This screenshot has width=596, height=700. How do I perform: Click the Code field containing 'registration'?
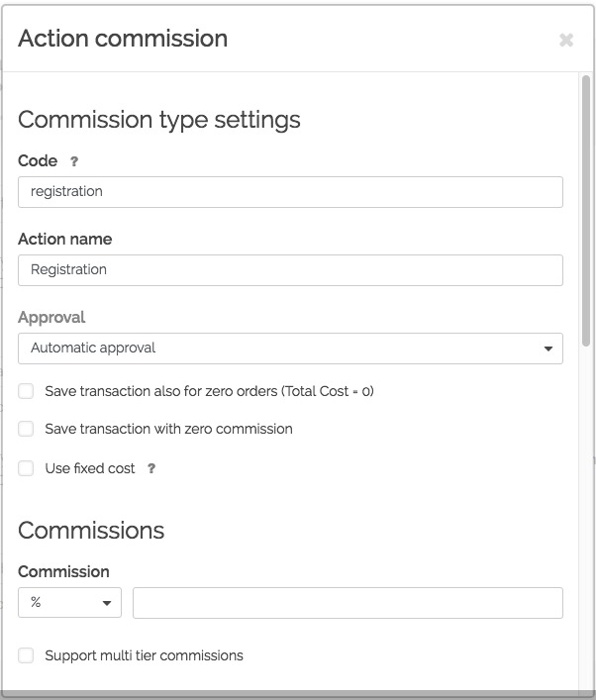290,192
